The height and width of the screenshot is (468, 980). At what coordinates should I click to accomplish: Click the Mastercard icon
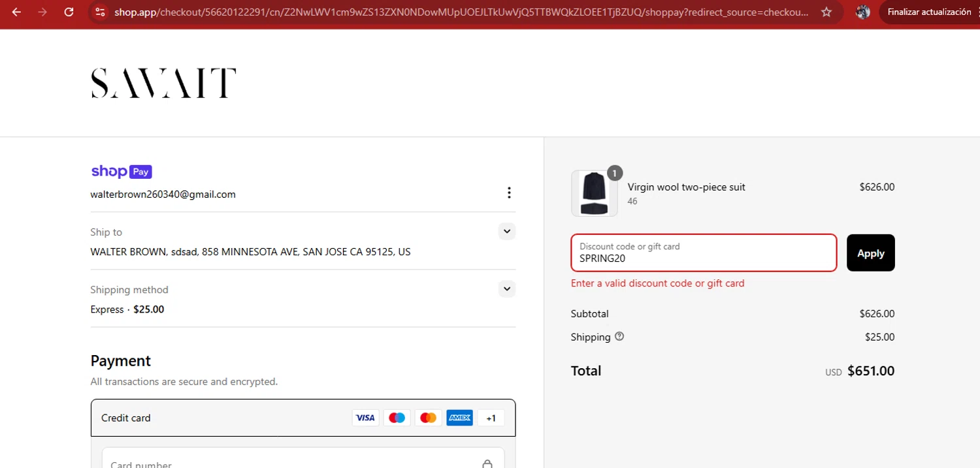[x=428, y=418]
